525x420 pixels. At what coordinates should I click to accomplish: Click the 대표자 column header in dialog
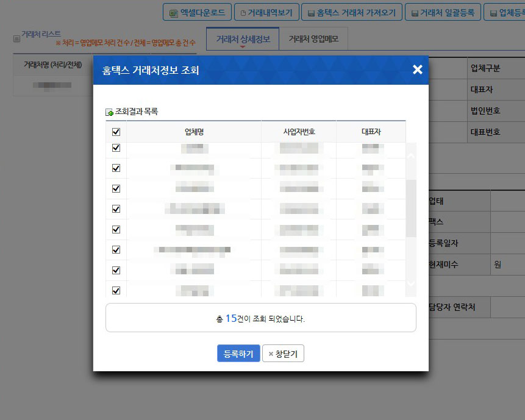coord(371,132)
